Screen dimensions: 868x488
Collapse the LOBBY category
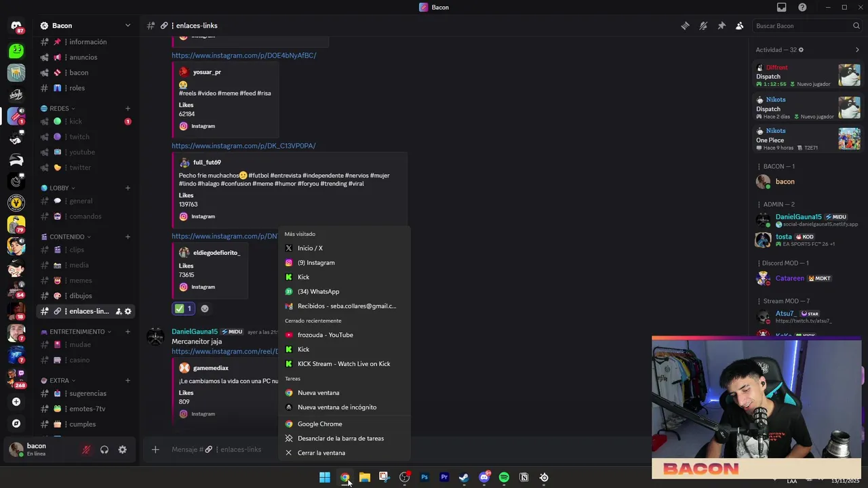point(58,188)
